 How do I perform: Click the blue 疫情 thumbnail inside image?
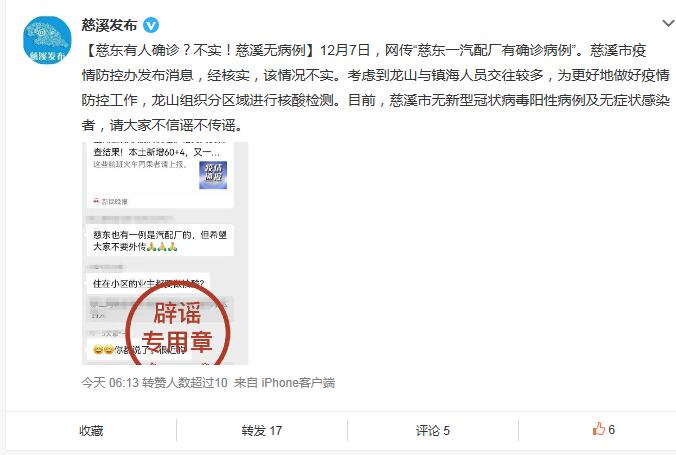213,175
